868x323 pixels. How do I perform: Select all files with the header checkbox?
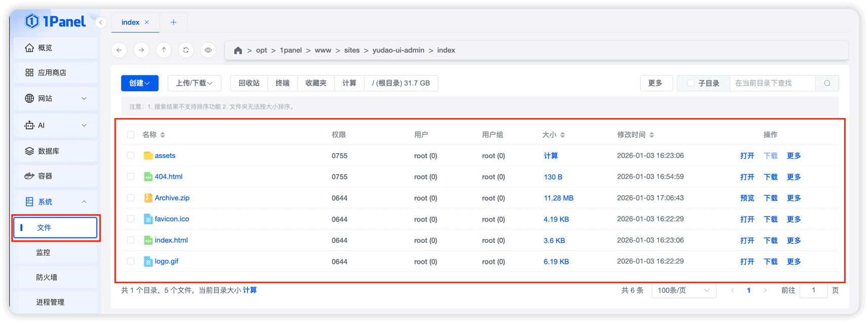(131, 135)
